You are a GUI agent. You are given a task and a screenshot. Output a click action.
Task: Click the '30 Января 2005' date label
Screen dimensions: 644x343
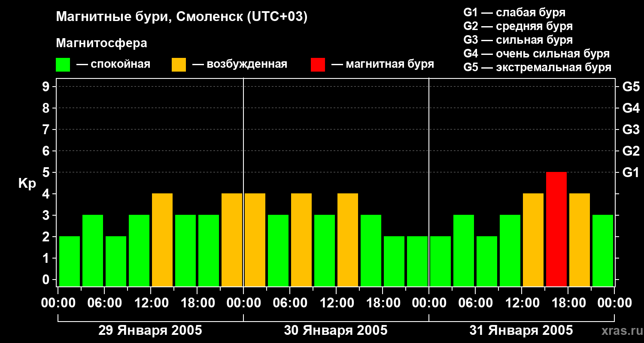pyautogui.click(x=336, y=331)
